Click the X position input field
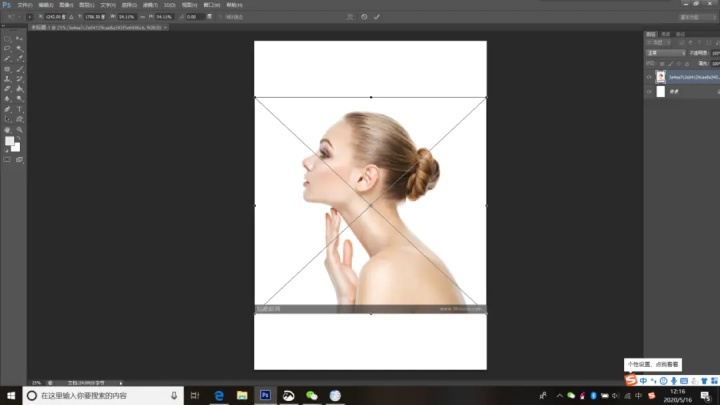 [54, 17]
